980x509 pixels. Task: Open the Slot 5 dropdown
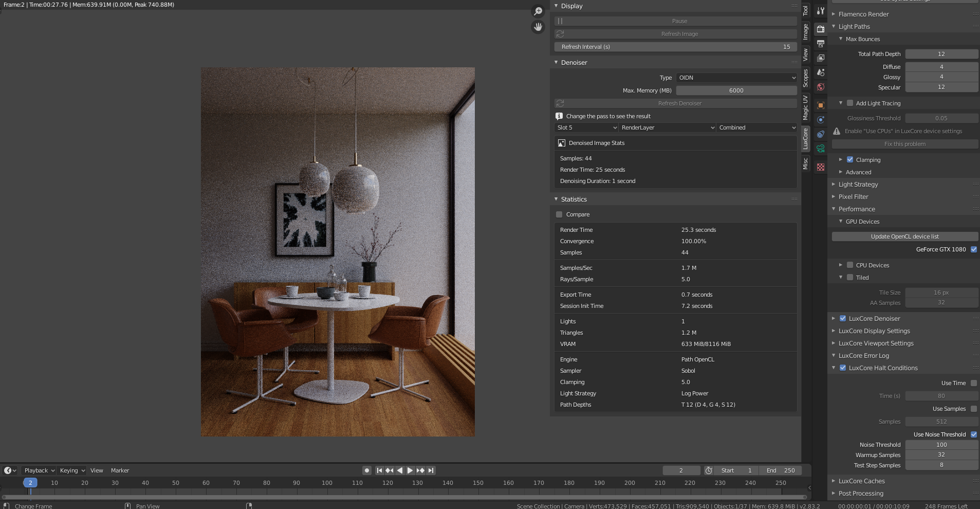[x=586, y=128]
